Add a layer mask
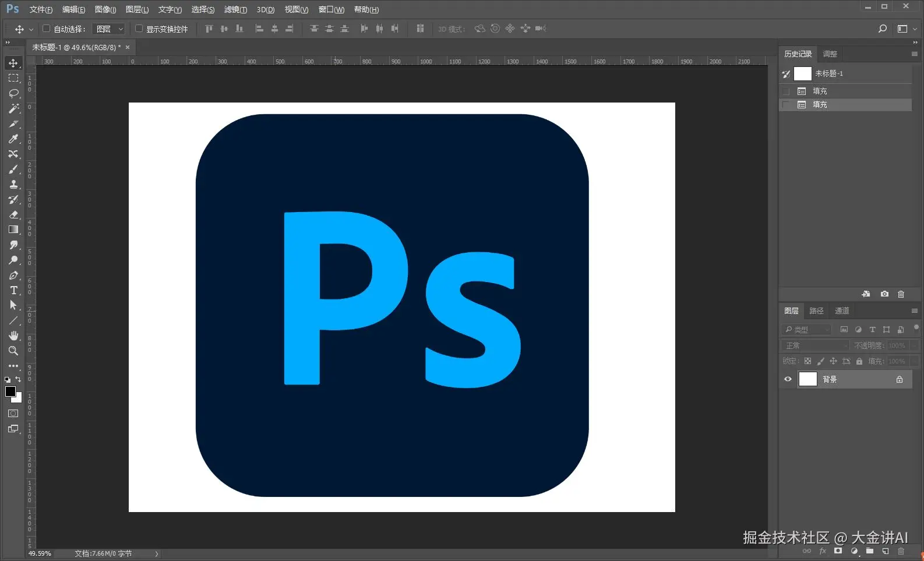 [838, 551]
